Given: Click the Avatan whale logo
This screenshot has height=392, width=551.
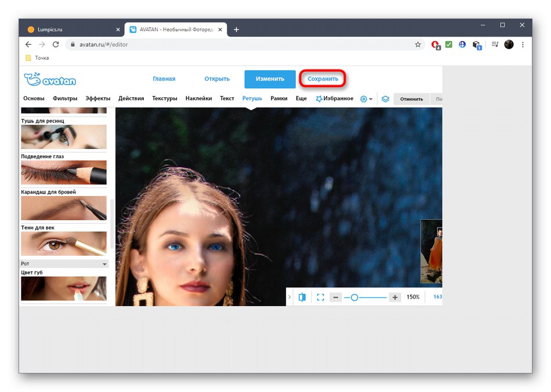Looking at the screenshot, I should [x=50, y=79].
